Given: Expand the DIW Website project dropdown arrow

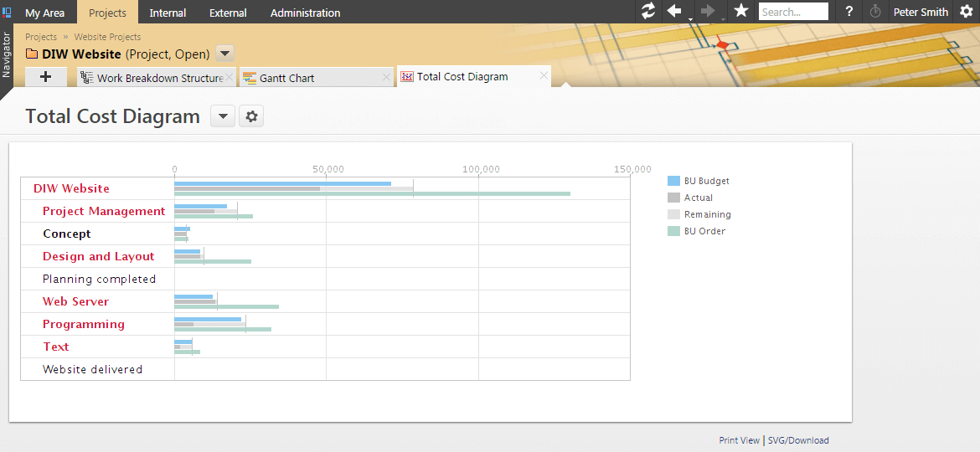Looking at the screenshot, I should (225, 54).
